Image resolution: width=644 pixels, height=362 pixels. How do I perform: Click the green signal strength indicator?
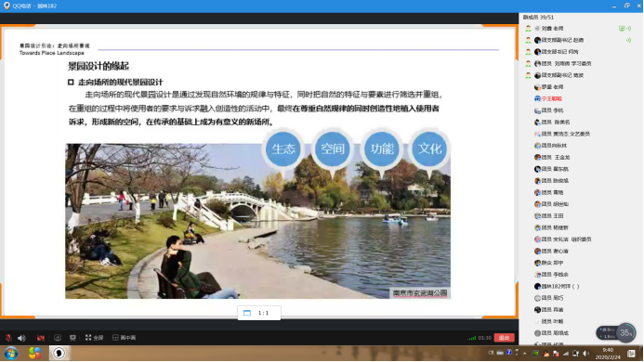tap(472, 338)
